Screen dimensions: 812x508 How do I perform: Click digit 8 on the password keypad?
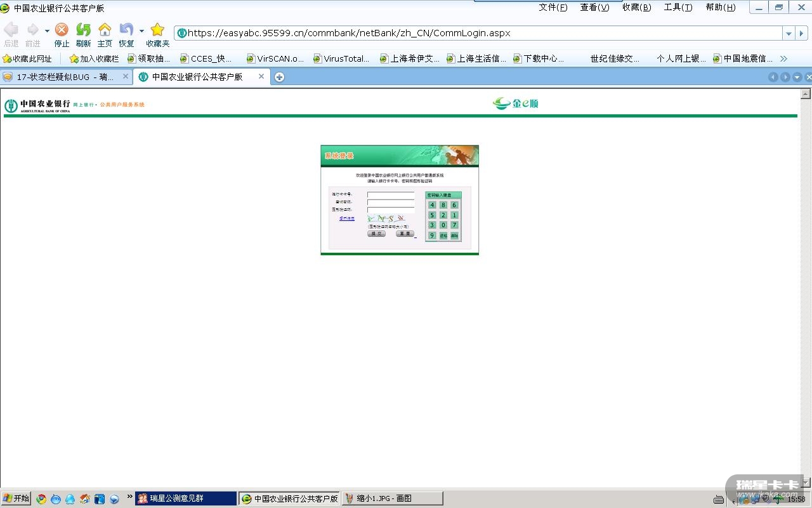(443, 205)
